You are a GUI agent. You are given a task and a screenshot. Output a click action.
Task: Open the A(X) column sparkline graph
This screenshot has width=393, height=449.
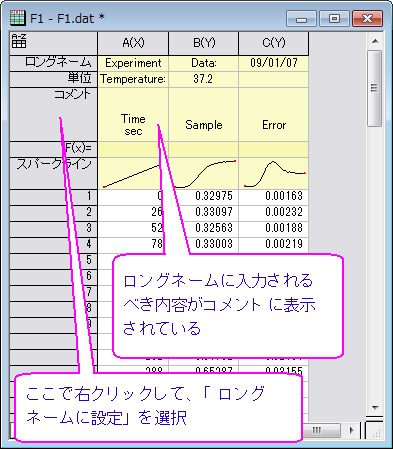(x=133, y=173)
